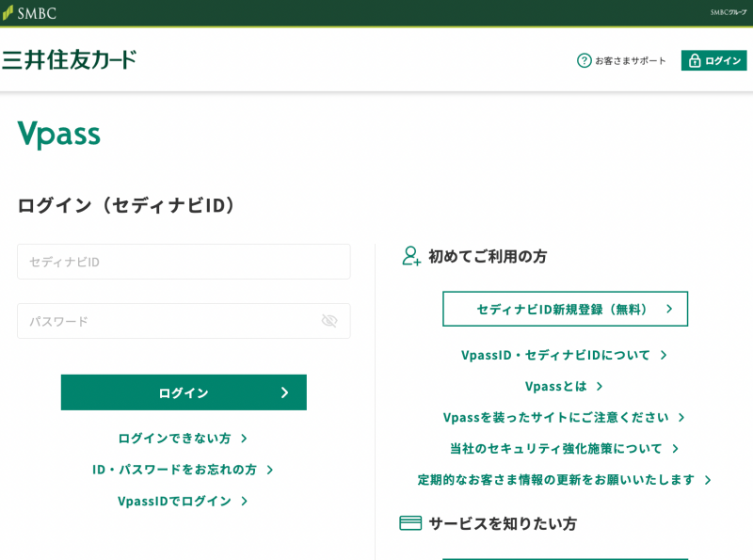The width and height of the screenshot is (753, 560).
Task: Open VpassID・セディナビIDについて link
Action: point(564,355)
